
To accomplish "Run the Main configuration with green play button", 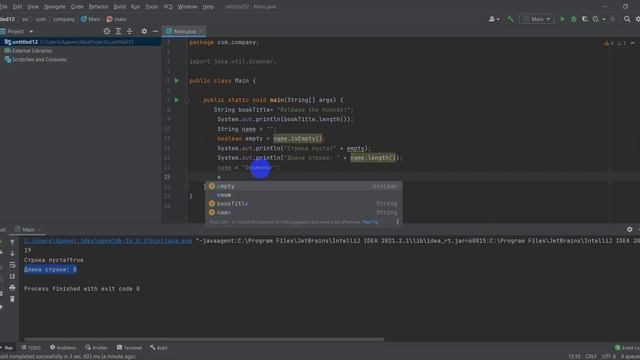I will (x=562, y=19).
